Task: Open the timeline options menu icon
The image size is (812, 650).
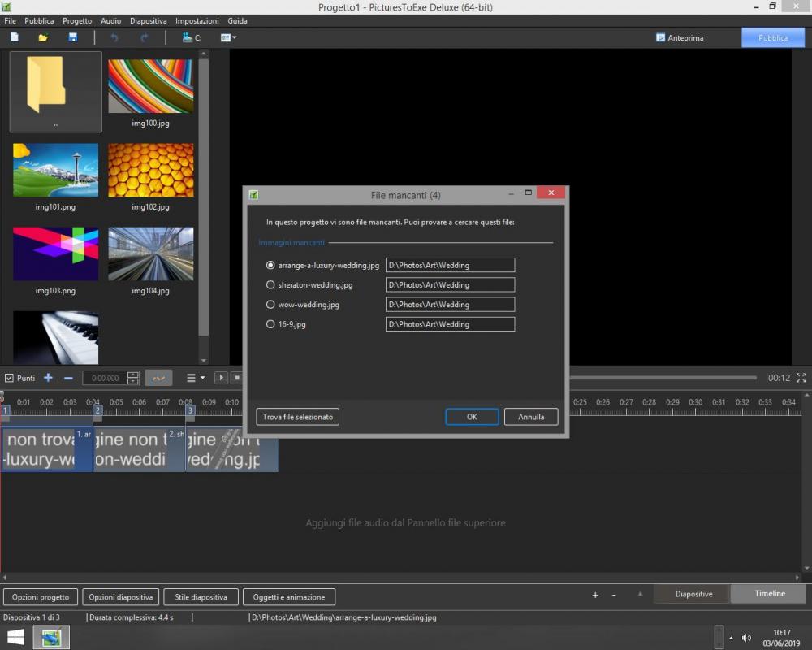Action: click(195, 378)
